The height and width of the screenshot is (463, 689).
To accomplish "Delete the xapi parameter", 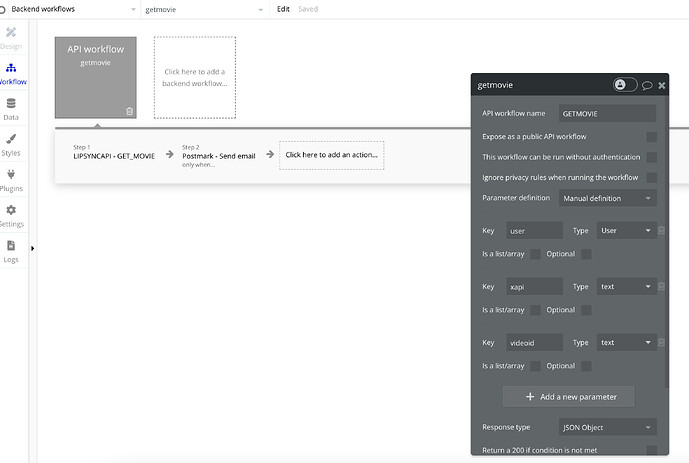I will (661, 287).
